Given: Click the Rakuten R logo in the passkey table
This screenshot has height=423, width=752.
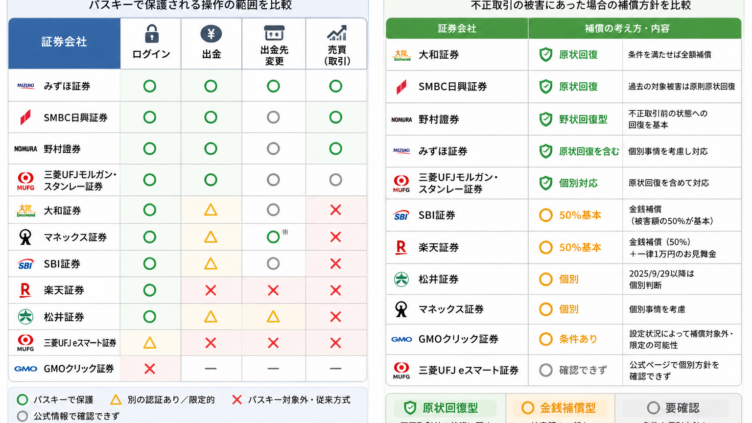Looking at the screenshot, I should tap(25, 290).
